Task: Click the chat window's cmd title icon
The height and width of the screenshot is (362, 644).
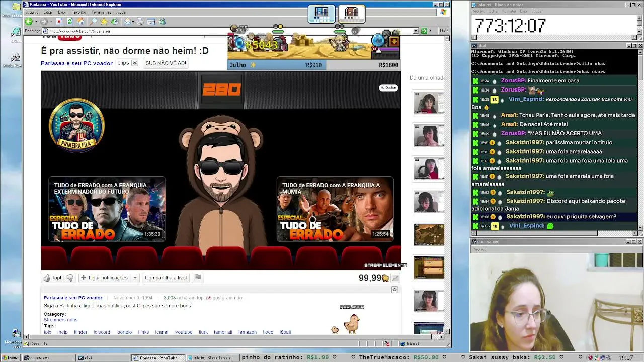Action: coord(474,46)
